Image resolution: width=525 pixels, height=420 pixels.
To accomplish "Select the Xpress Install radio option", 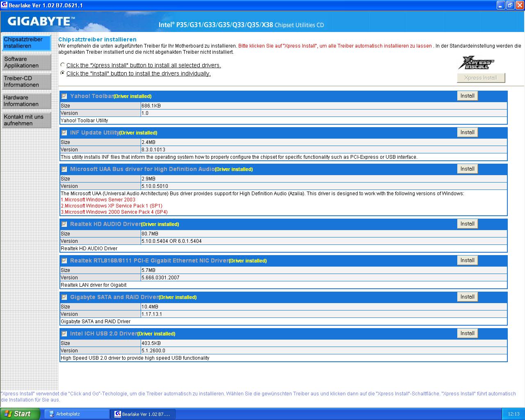I will click(x=62, y=65).
